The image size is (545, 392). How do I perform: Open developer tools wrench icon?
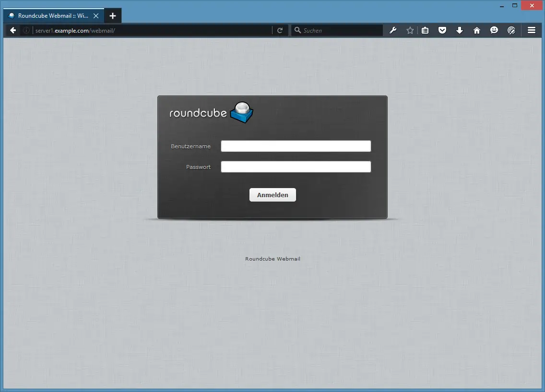pyautogui.click(x=393, y=30)
